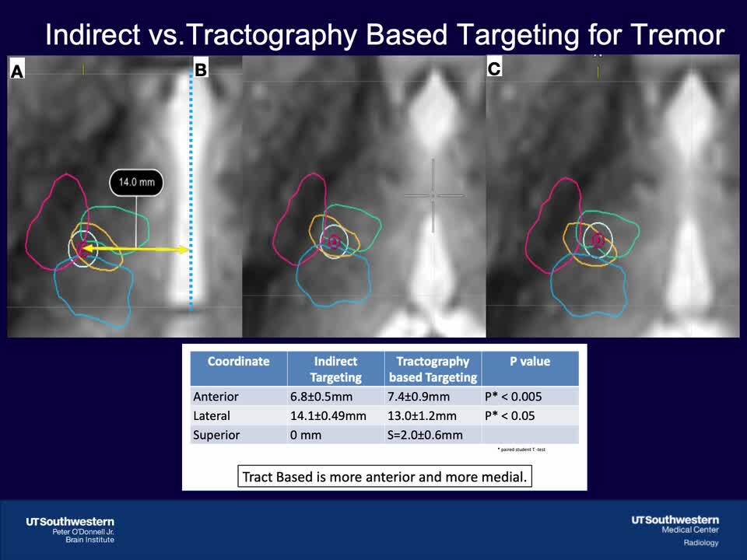Click the panel B label
747x560 pixels.
click(x=201, y=70)
